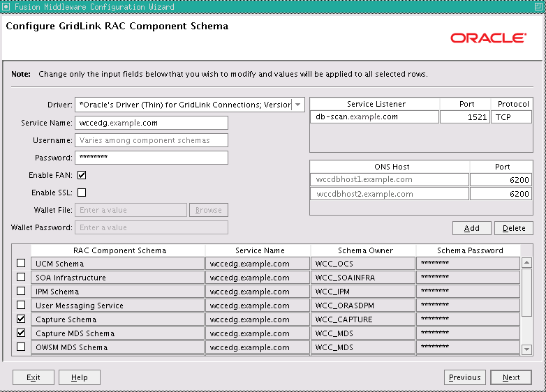Click the Schema Password column header
This screenshot has width=546, height=392.
click(468, 250)
